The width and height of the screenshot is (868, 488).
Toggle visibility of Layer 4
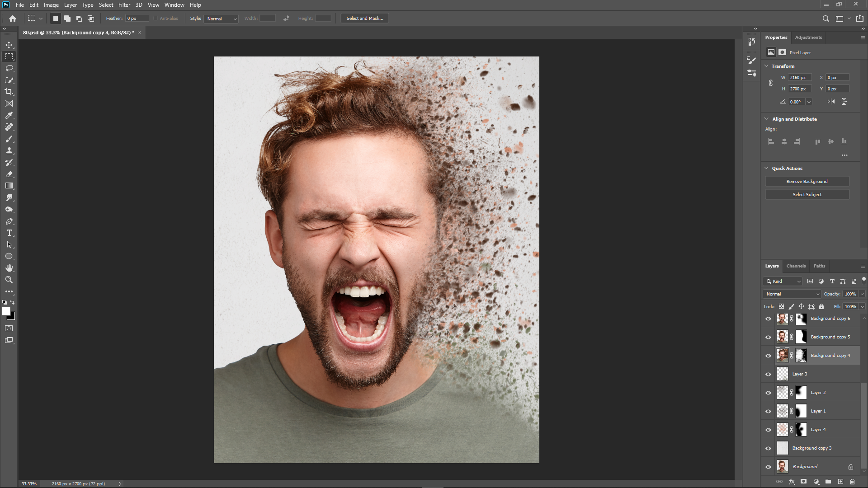(768, 430)
